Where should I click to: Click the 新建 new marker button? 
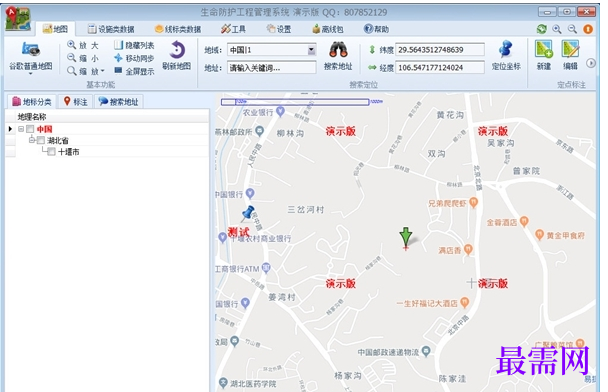point(544,55)
